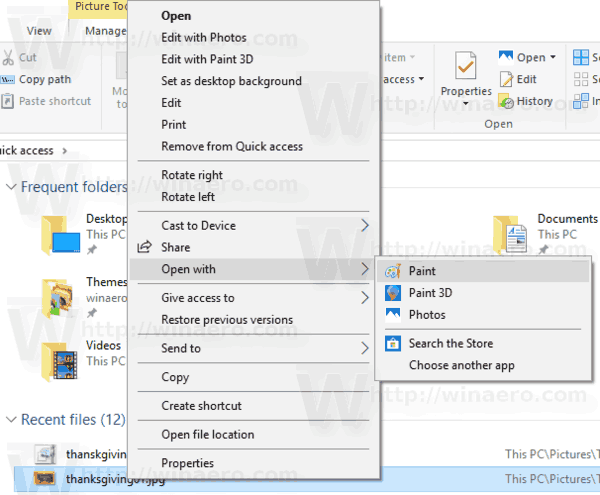Click the Paint 3D icon in submenu
Screen dimensions: 600x495
pyautogui.click(x=393, y=293)
